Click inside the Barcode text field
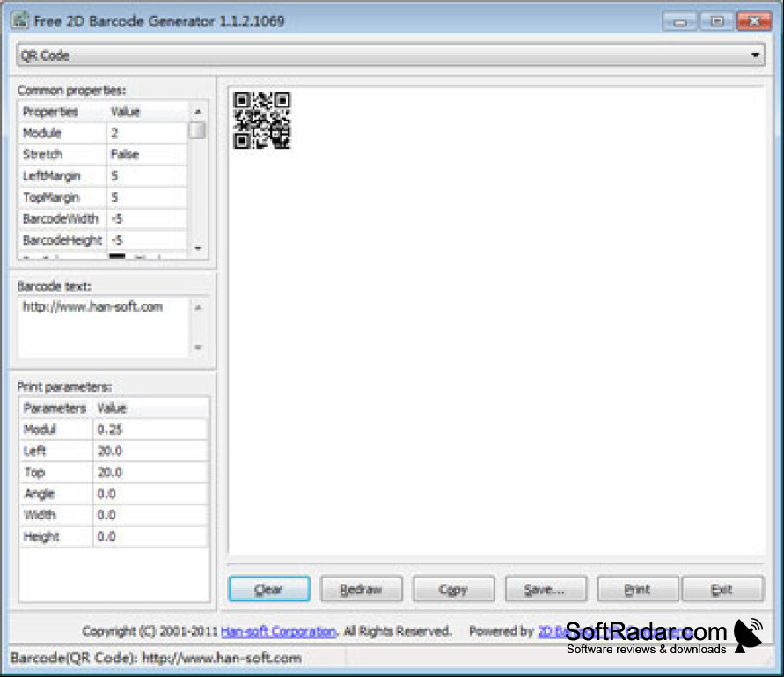The image size is (784, 677). [x=103, y=327]
